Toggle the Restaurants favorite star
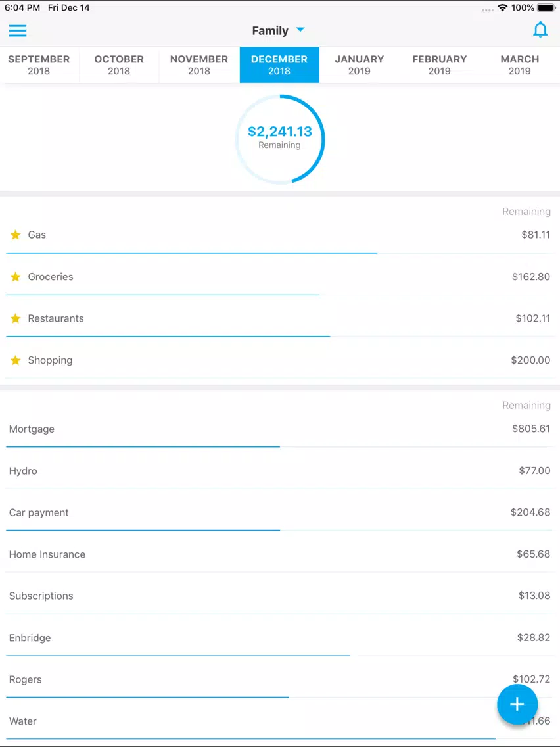This screenshot has height=747, width=560. (16, 318)
